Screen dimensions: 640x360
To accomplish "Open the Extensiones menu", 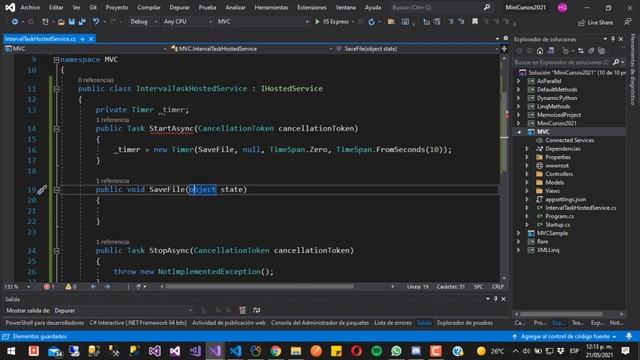I will tap(312, 7).
